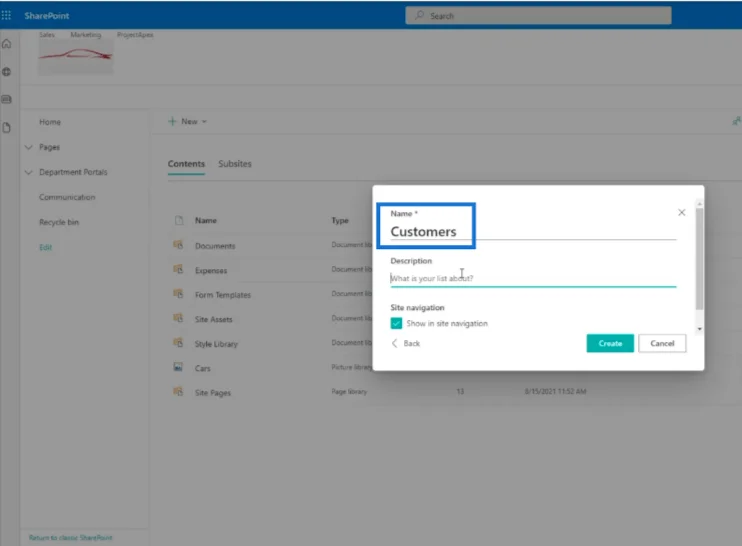Open the Site Pages library name
This screenshot has width=742, height=546.
(213, 393)
